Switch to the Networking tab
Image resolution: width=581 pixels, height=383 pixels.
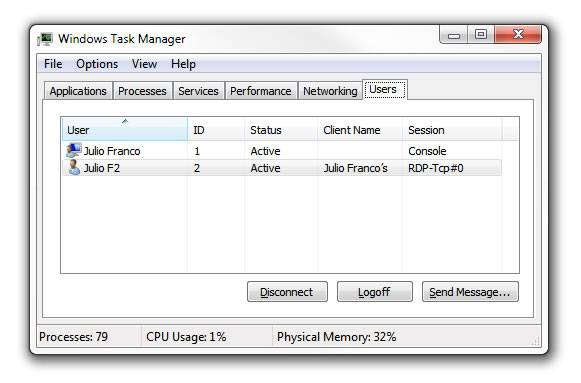point(330,91)
